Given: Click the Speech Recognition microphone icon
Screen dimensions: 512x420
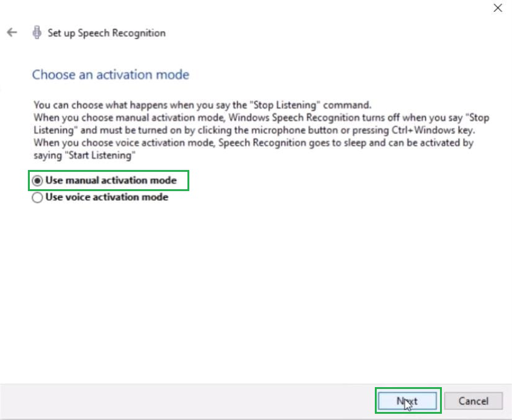Looking at the screenshot, I should click(x=37, y=32).
